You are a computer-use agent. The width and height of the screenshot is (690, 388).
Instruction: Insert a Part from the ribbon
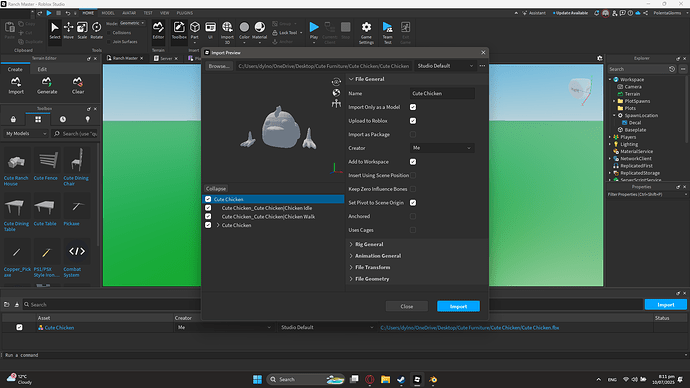pos(195,31)
